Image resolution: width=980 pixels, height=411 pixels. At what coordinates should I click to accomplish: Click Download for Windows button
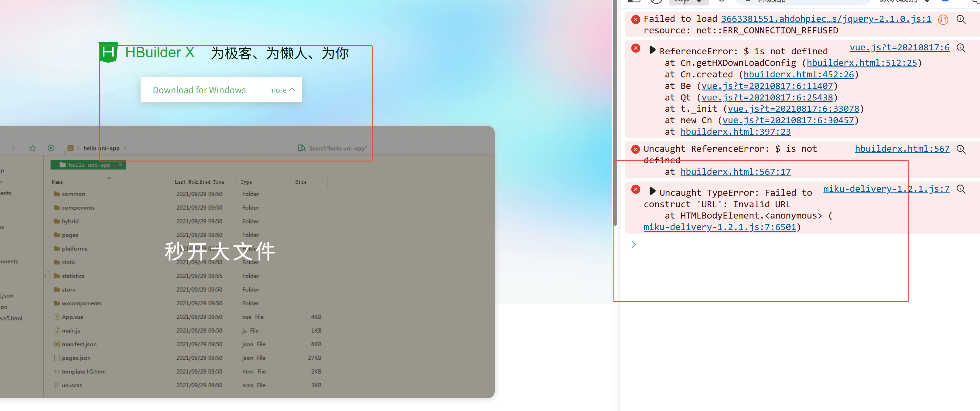199,90
